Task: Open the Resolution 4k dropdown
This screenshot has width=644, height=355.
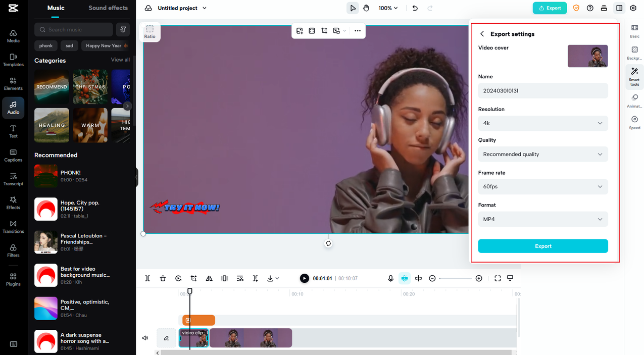Action: 543,123
